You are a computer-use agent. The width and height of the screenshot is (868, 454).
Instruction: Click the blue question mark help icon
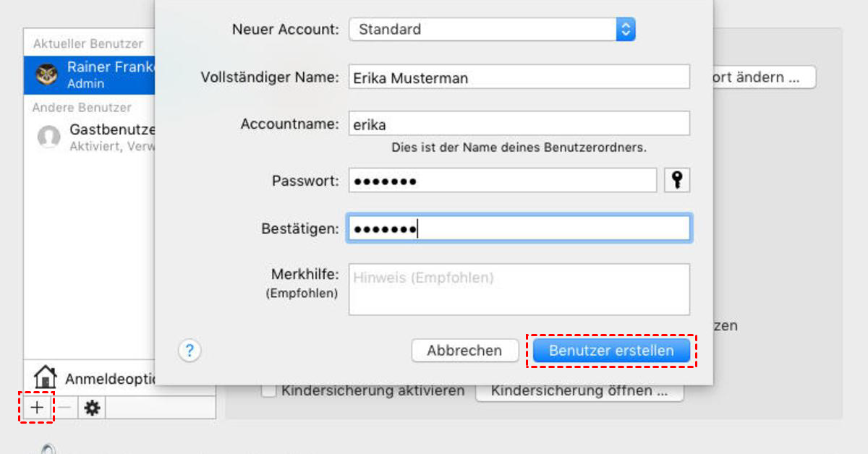point(190,351)
